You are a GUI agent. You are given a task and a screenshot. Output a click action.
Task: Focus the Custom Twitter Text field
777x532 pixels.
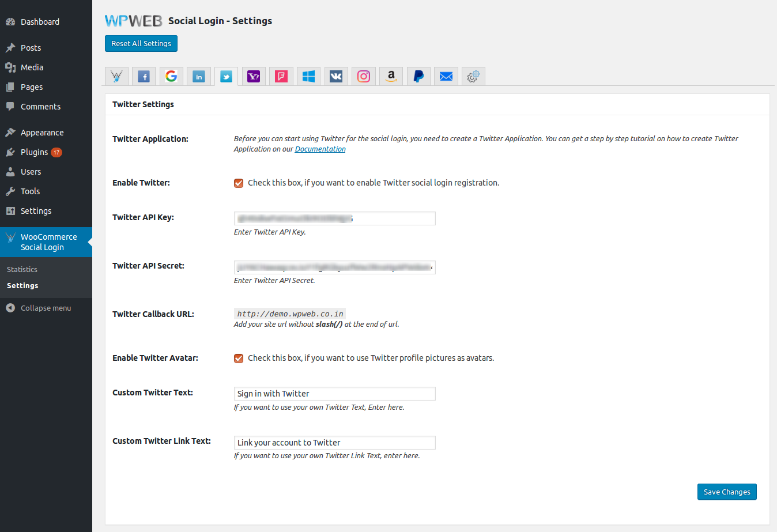[x=334, y=394]
